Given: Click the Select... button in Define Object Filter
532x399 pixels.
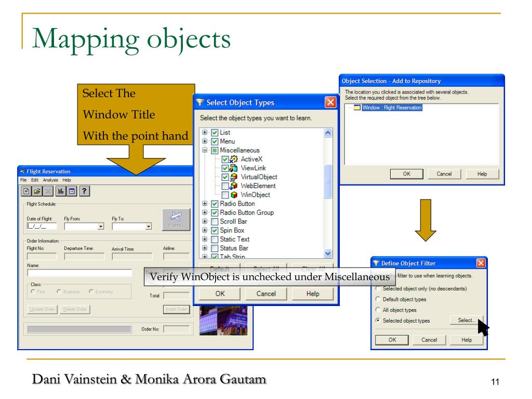Looking at the screenshot, I should pos(466,320).
